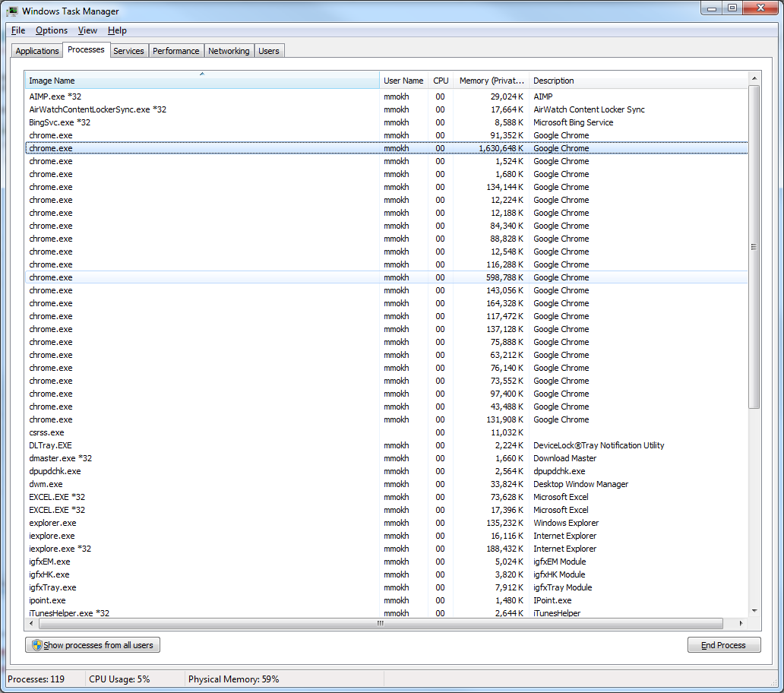Sort by Description column header
Image resolution: width=784 pixels, height=693 pixels.
click(638, 81)
